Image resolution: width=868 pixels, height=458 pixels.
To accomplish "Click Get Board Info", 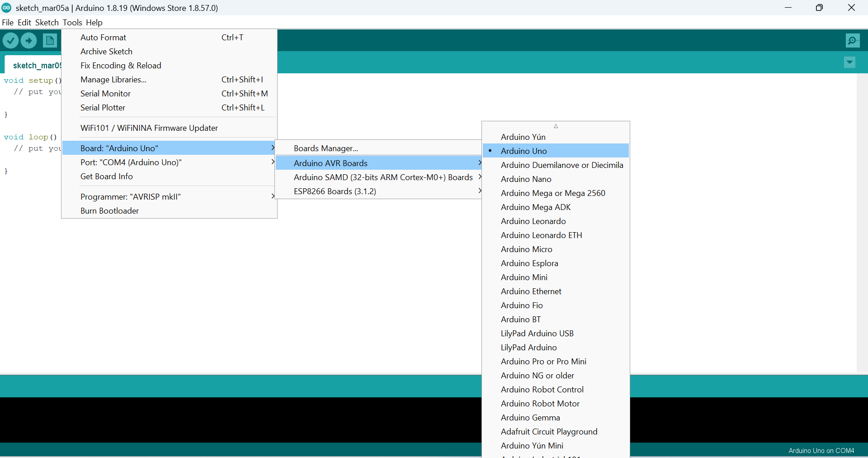I will click(x=106, y=177).
